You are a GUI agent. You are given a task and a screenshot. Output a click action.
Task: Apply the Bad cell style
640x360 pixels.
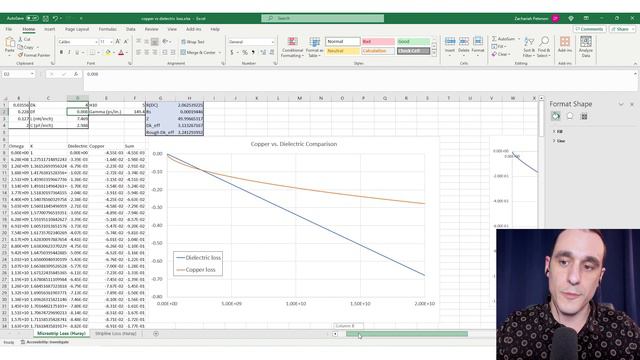(x=378, y=42)
